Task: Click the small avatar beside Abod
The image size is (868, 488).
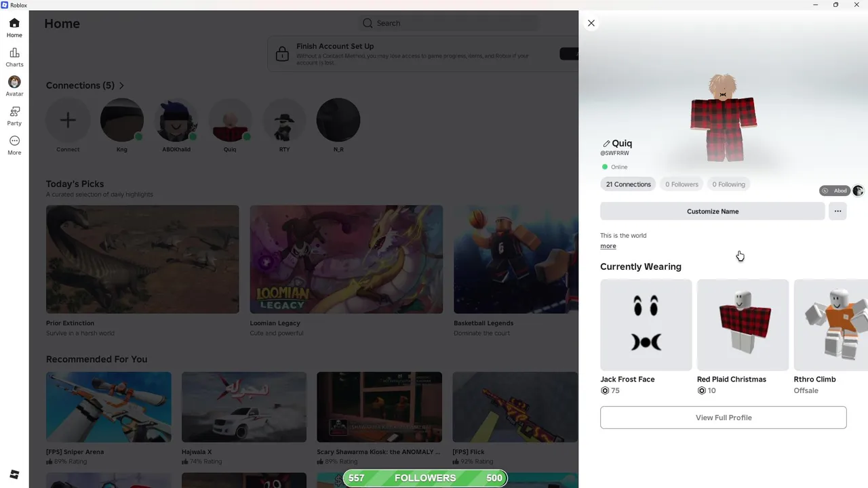Action: pos(858,191)
